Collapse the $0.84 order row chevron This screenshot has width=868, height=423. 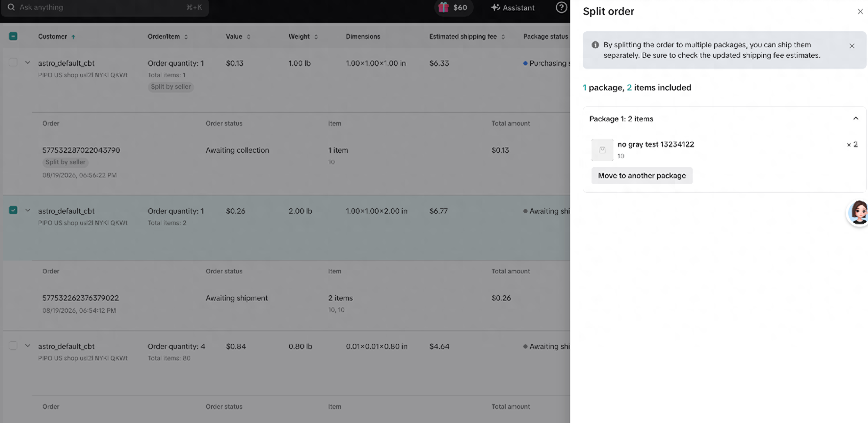28,346
